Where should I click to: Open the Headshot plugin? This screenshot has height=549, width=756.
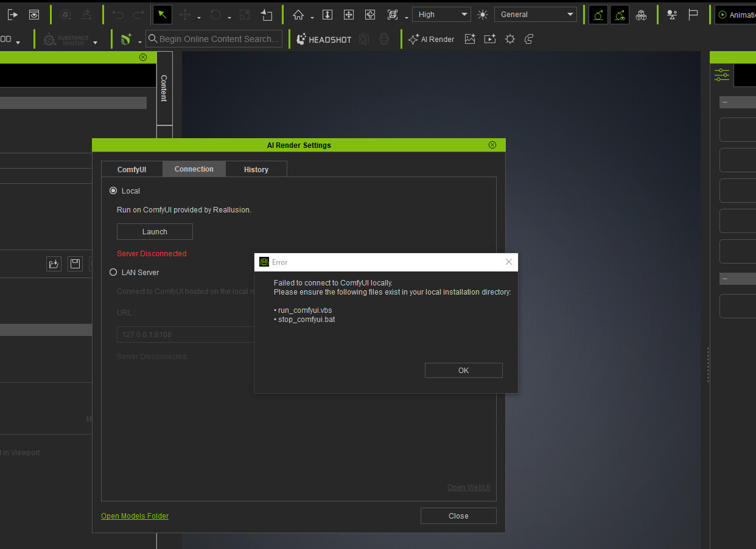(324, 39)
